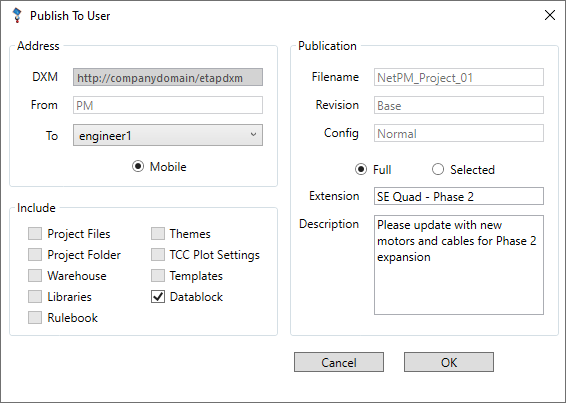This screenshot has height=403, width=566.
Task: Confirm with the OK button
Action: [x=449, y=362]
